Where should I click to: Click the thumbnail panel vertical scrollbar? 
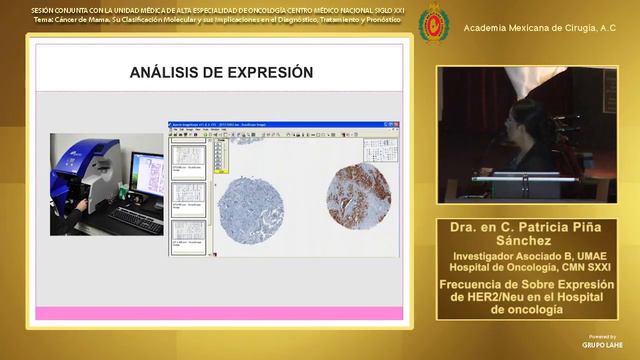(x=210, y=198)
